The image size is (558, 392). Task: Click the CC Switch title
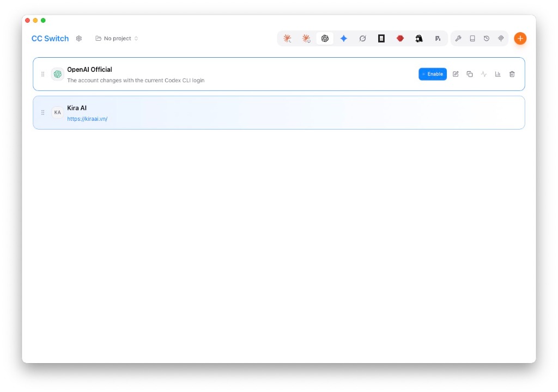[x=50, y=39]
